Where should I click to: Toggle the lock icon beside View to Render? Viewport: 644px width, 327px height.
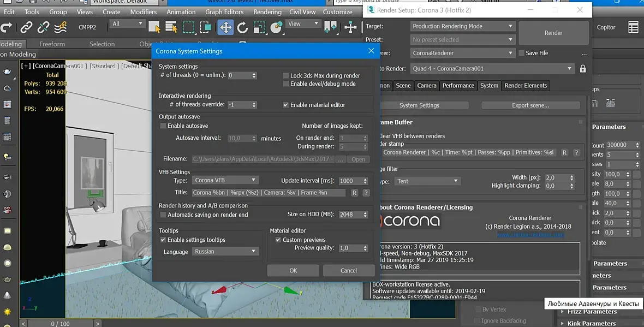[583, 69]
